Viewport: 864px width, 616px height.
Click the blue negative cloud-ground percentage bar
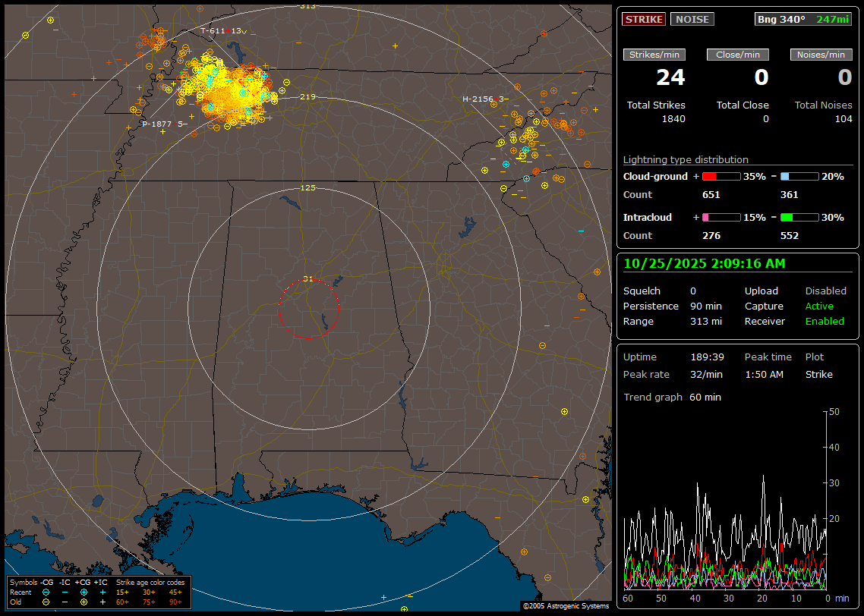tap(799, 177)
